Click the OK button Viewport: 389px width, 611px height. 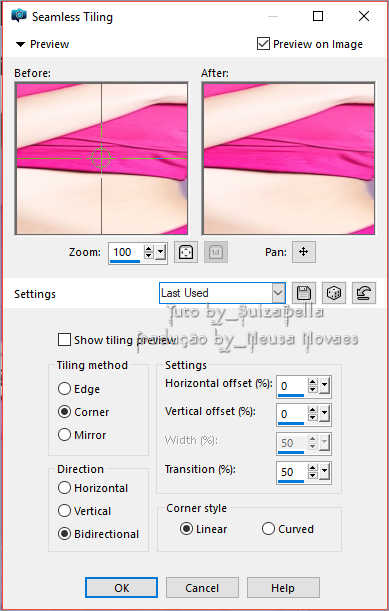click(x=122, y=588)
